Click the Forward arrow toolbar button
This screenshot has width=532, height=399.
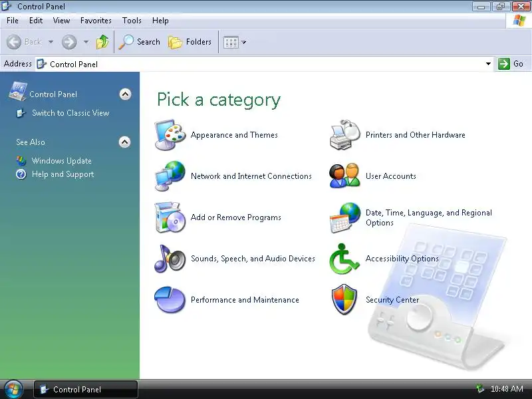click(x=69, y=42)
